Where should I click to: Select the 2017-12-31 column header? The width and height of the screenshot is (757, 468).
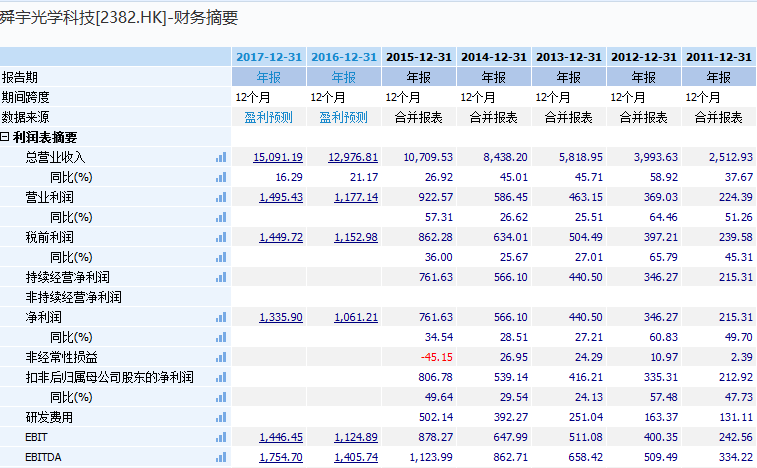pos(269,57)
